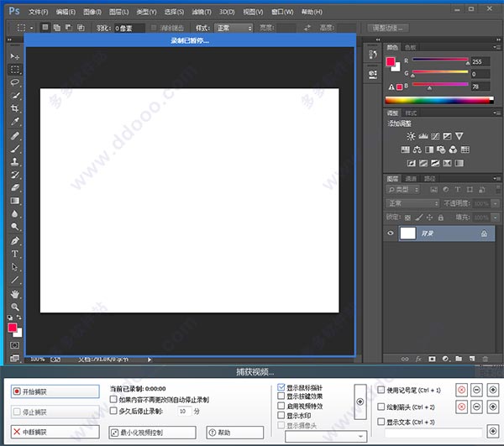This screenshot has height=446, width=504.
Task: Select the Blur tool
Action: [x=14, y=213]
